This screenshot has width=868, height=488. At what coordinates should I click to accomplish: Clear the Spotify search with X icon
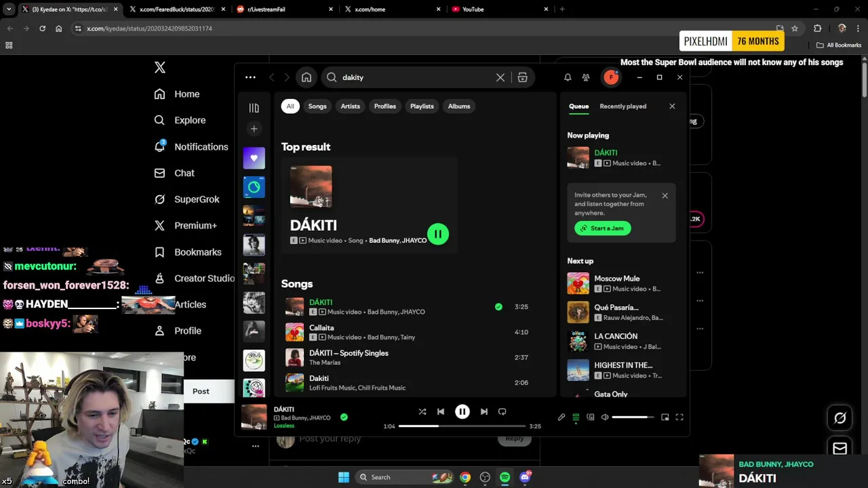click(500, 77)
